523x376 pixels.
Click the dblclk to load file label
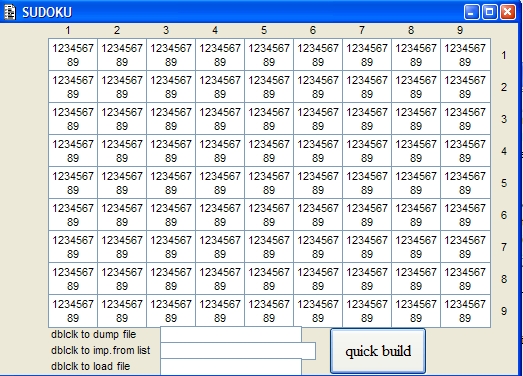pos(90,366)
